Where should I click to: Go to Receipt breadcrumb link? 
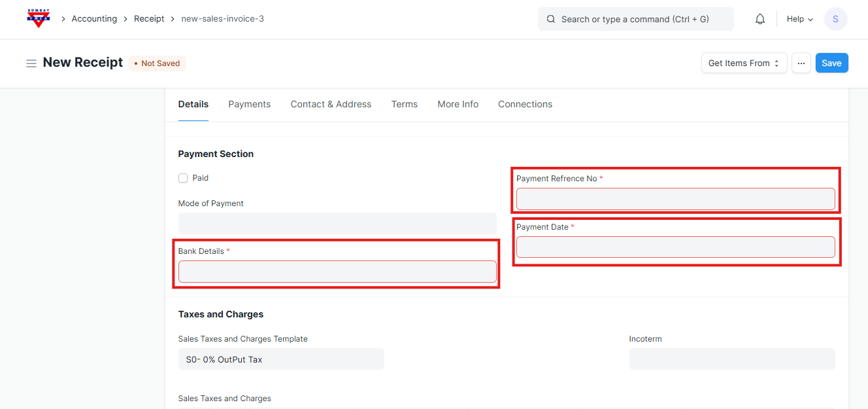(x=149, y=19)
